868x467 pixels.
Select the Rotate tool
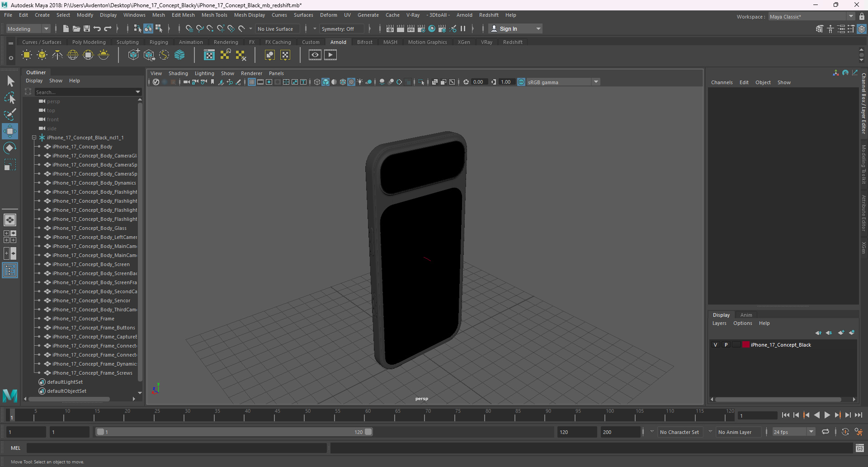coord(10,148)
